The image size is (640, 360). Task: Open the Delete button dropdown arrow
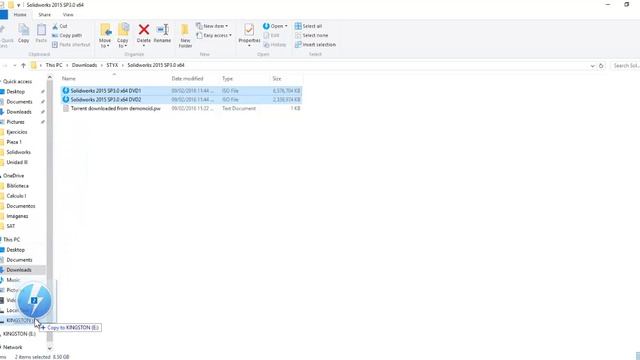click(x=144, y=46)
